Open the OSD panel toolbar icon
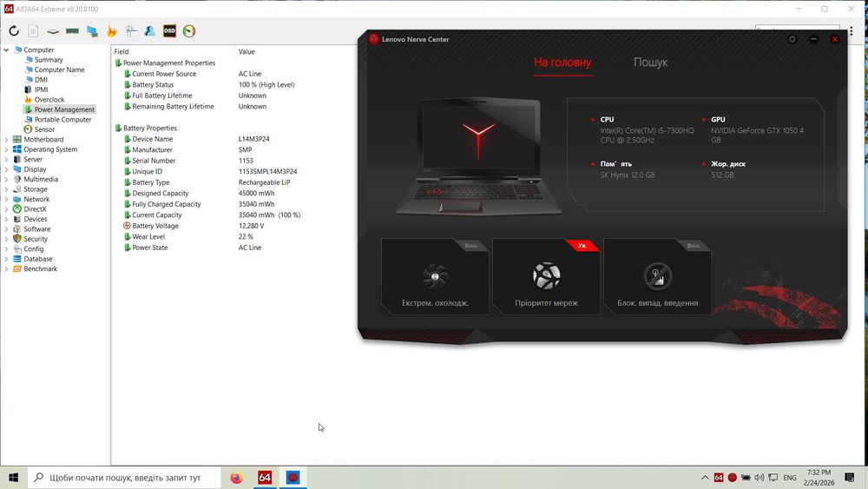 click(169, 31)
